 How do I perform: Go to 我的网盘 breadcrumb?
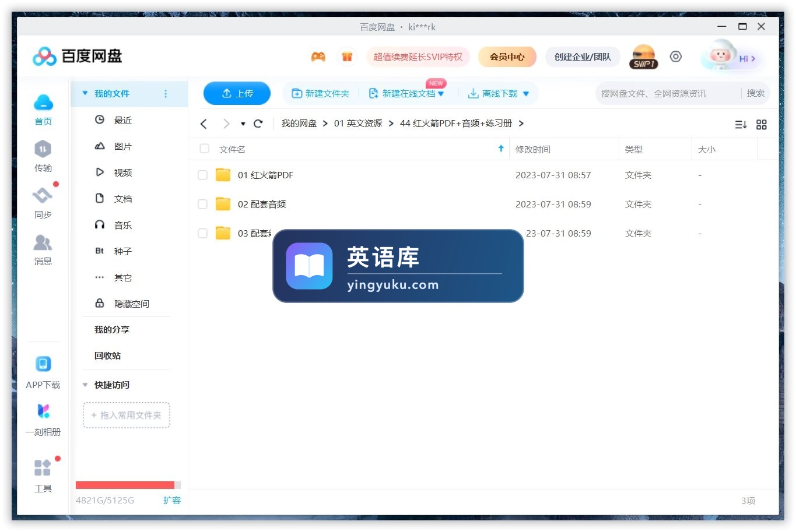pyautogui.click(x=299, y=124)
